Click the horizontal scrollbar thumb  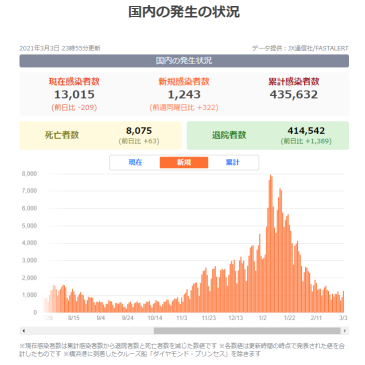pyautogui.click(x=247, y=331)
